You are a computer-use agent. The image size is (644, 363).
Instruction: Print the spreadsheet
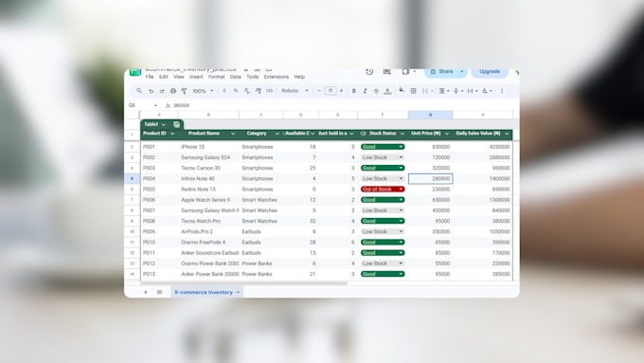(173, 91)
